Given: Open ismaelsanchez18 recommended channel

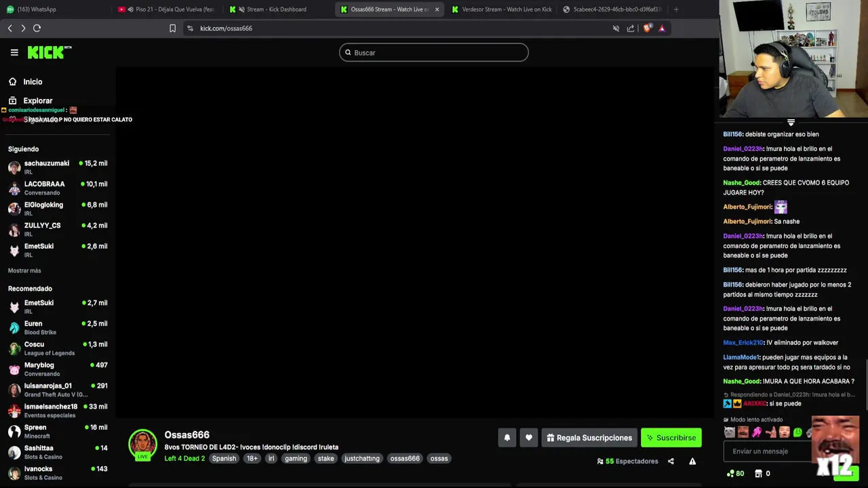Looking at the screenshot, I should pos(58,410).
